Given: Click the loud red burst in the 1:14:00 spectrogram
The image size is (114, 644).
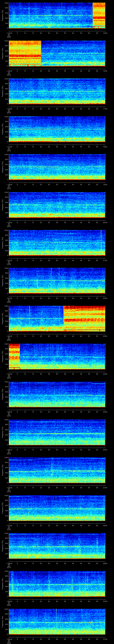Looking at the screenshot, I should pos(99,15).
